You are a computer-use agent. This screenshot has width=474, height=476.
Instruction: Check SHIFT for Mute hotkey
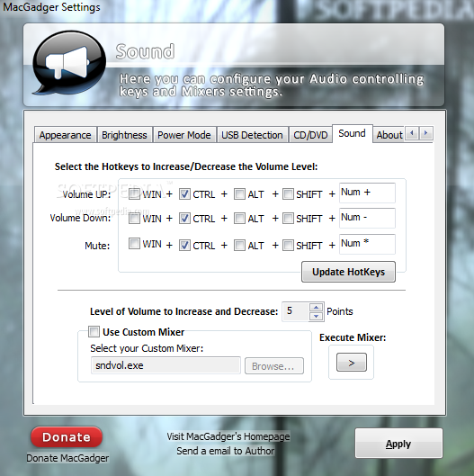tap(288, 246)
